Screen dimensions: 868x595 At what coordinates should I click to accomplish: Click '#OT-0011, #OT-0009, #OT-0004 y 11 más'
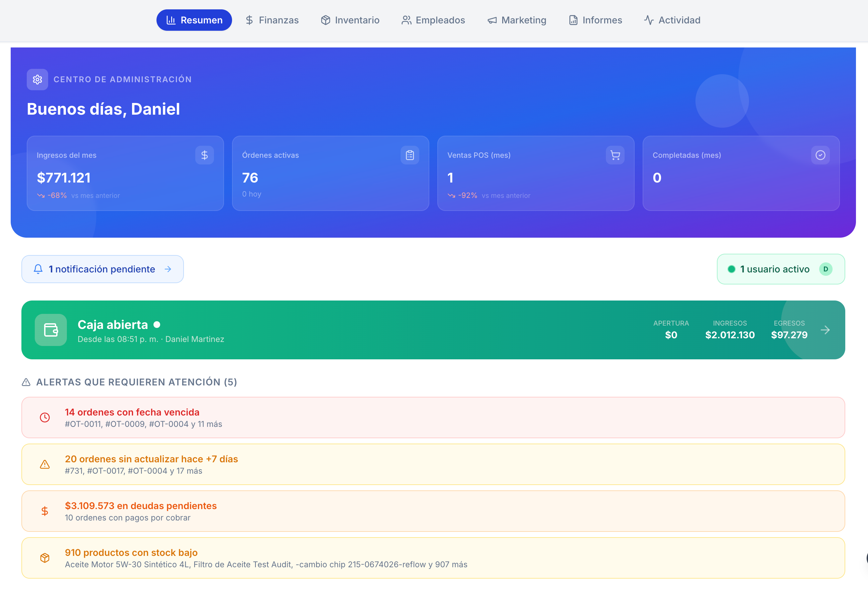tap(143, 424)
